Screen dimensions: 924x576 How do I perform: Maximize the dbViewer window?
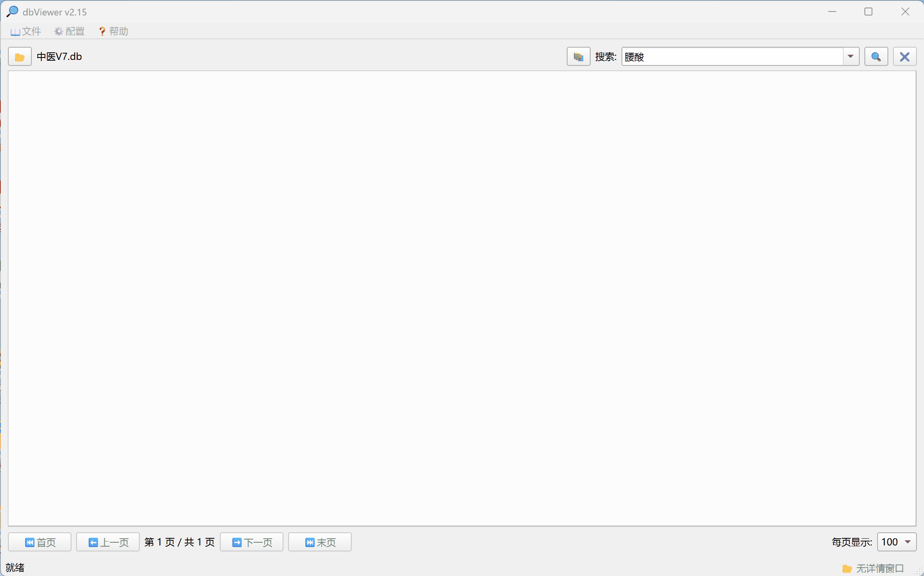click(x=868, y=12)
